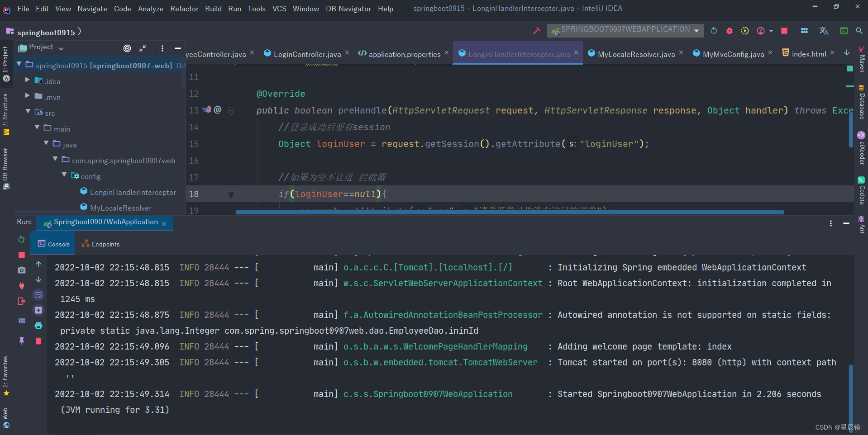The width and height of the screenshot is (868, 435).
Task: Open the Refactor menu
Action: (x=184, y=9)
